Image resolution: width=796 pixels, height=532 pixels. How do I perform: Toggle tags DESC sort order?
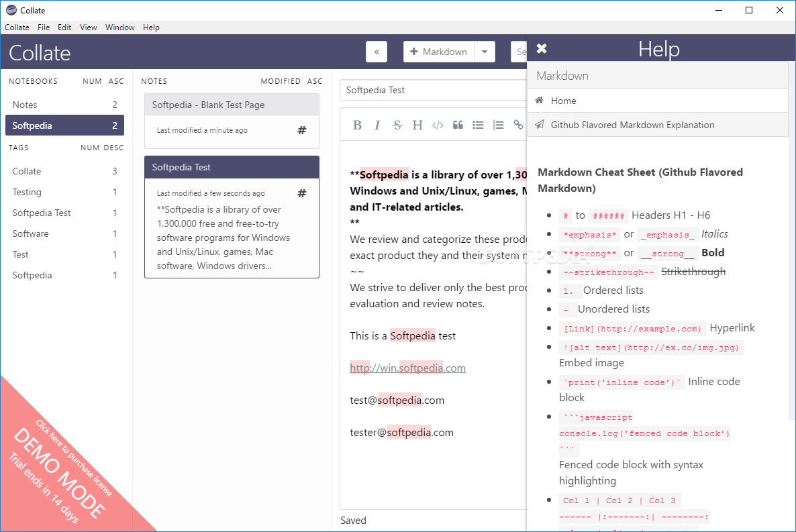tap(113, 148)
